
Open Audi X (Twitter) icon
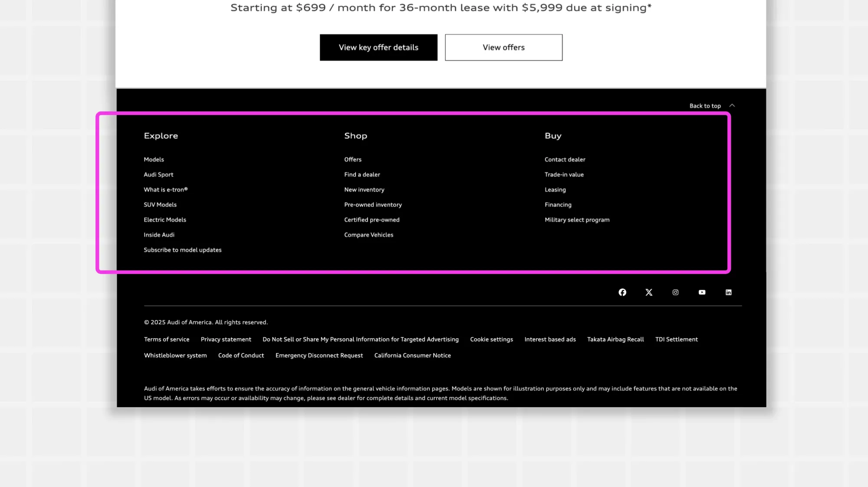point(649,292)
